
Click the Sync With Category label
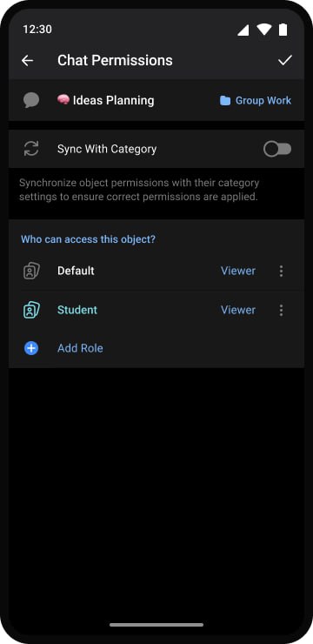point(107,149)
